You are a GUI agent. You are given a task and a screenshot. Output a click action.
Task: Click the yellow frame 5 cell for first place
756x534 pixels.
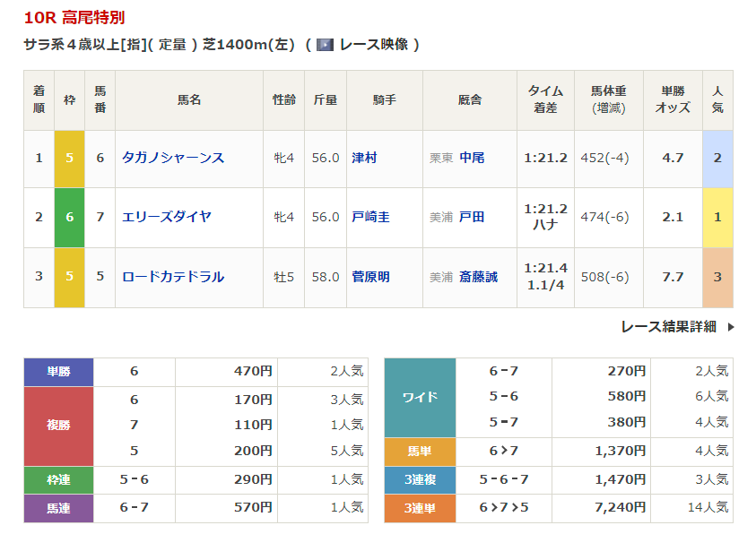pyautogui.click(x=69, y=158)
